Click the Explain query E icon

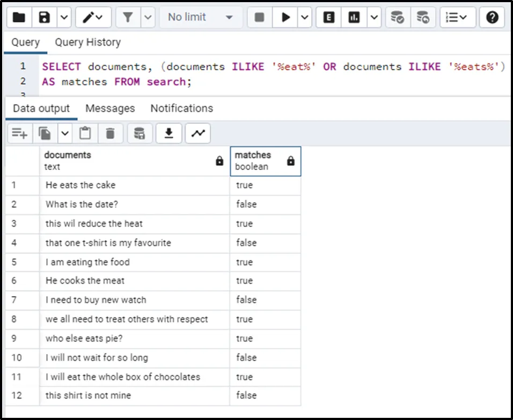(329, 18)
